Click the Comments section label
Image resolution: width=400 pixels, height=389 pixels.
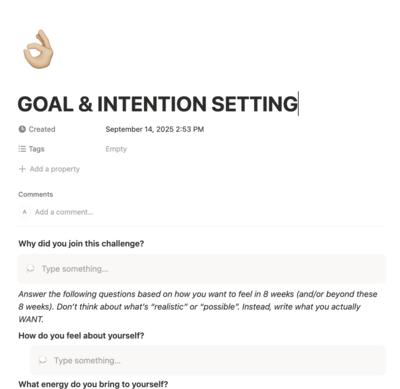click(36, 194)
